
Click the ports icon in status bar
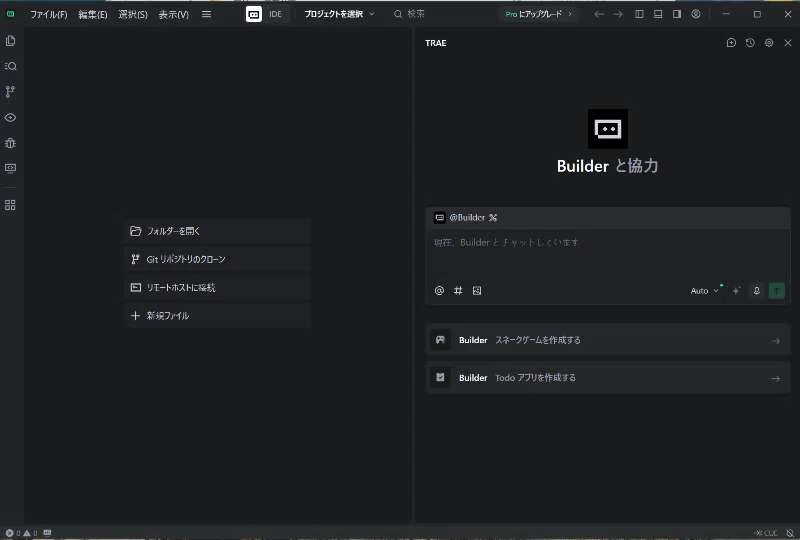tap(47, 533)
